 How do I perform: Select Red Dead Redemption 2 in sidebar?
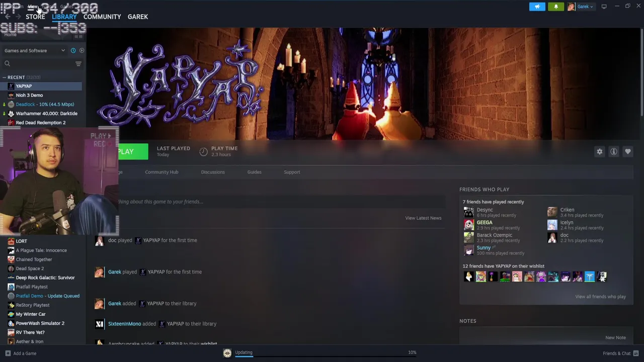40,123
